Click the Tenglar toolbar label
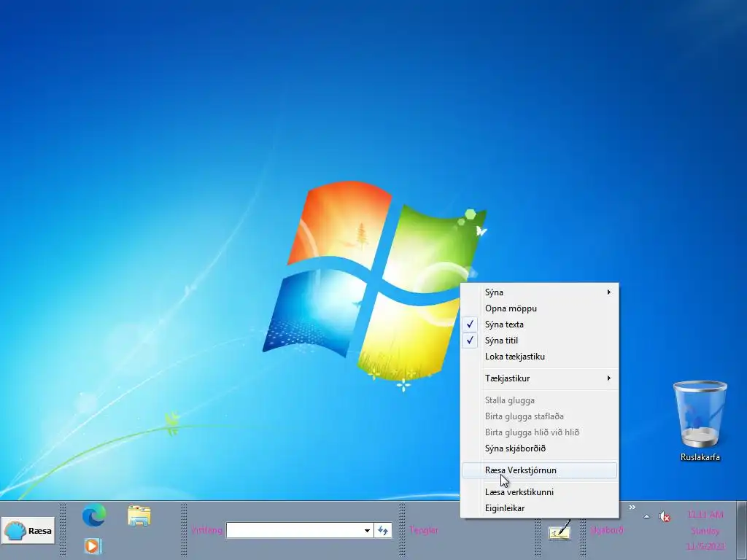Image resolution: width=747 pixels, height=560 pixels. [424, 530]
